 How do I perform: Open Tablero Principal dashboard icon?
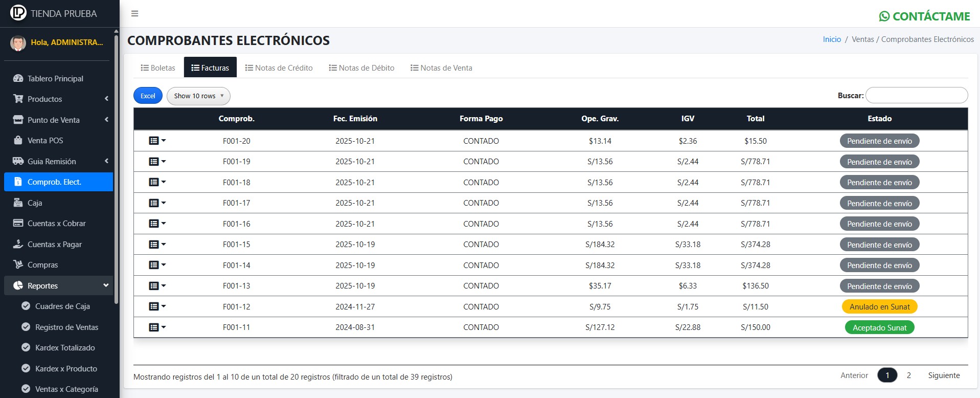(x=18, y=78)
